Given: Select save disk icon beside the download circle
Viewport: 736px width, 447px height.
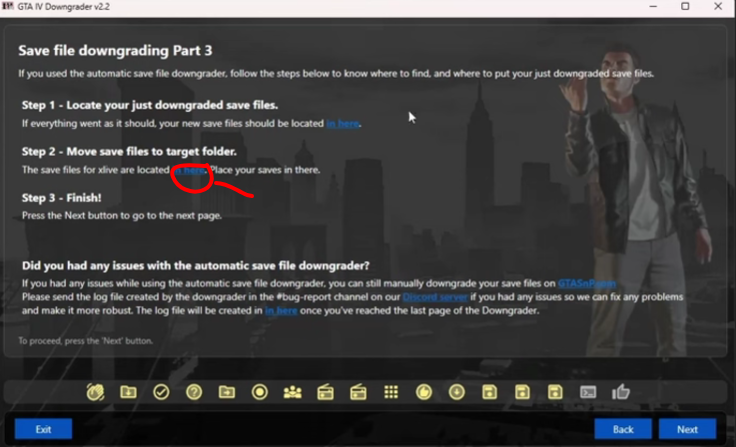Looking at the screenshot, I should coord(490,392).
